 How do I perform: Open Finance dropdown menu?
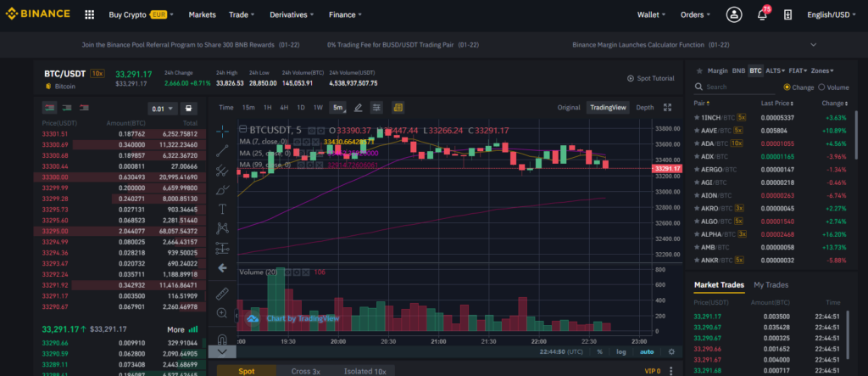tap(346, 14)
